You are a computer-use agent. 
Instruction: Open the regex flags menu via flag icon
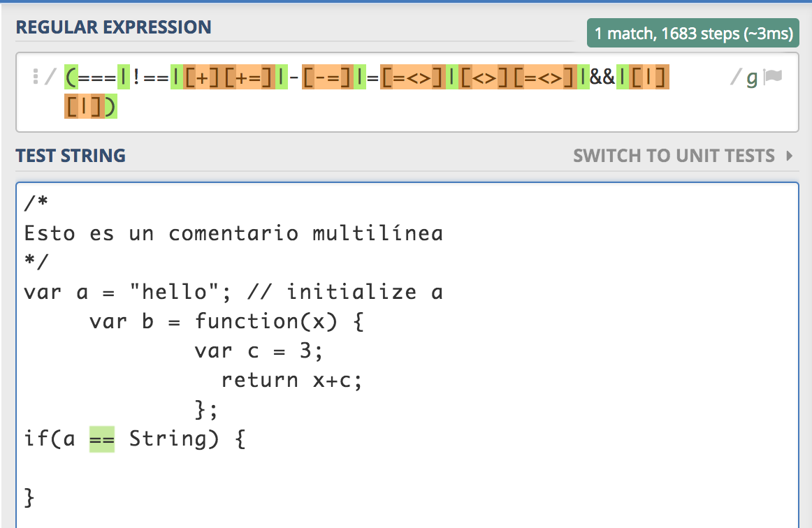click(773, 77)
